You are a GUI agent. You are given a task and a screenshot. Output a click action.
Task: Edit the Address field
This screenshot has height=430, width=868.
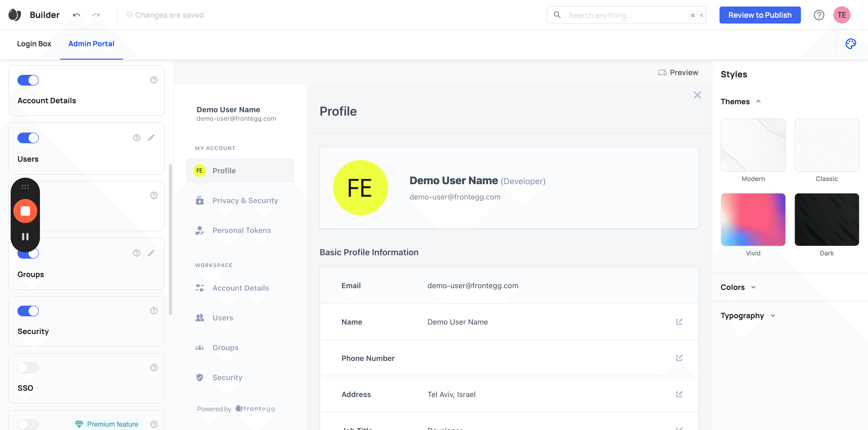[x=679, y=394]
